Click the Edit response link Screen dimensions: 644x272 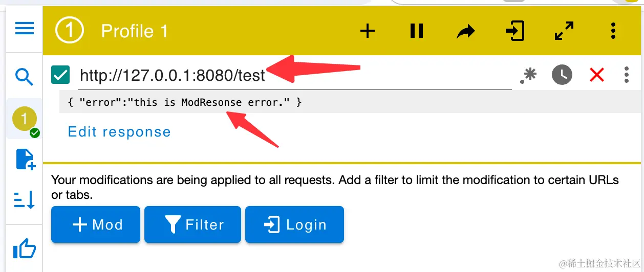click(119, 132)
